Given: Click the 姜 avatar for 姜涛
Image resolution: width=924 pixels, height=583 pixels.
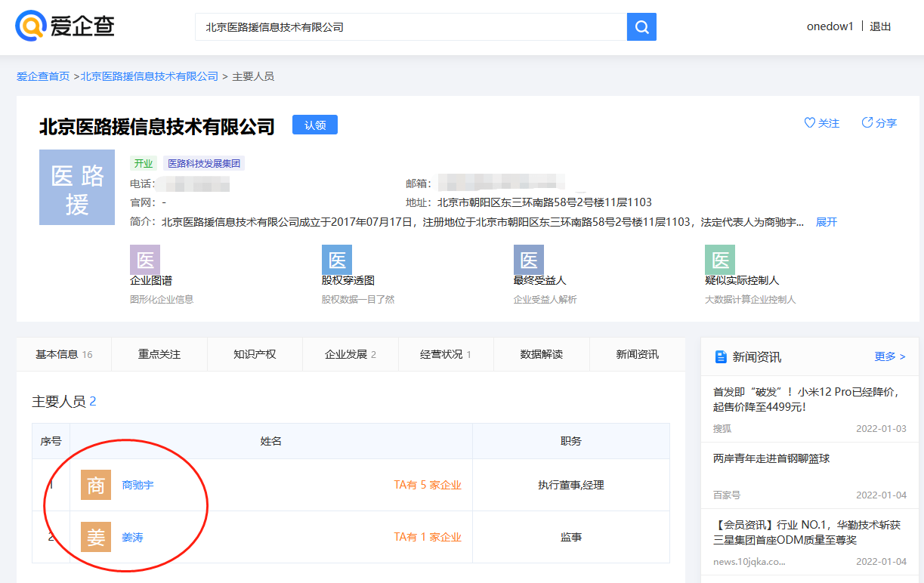Looking at the screenshot, I should 96,537.
